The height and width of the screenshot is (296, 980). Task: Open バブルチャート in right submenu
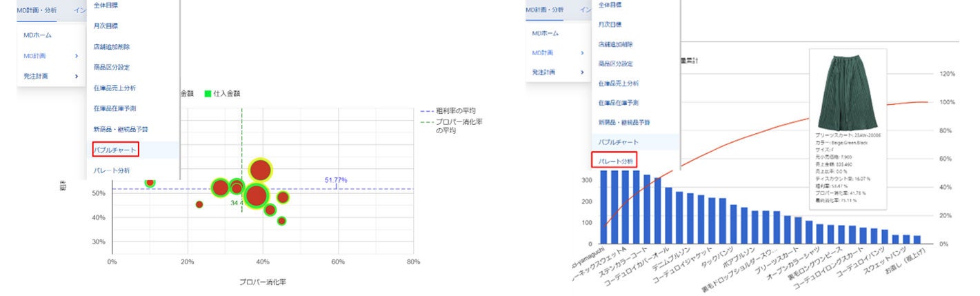pyautogui.click(x=619, y=141)
